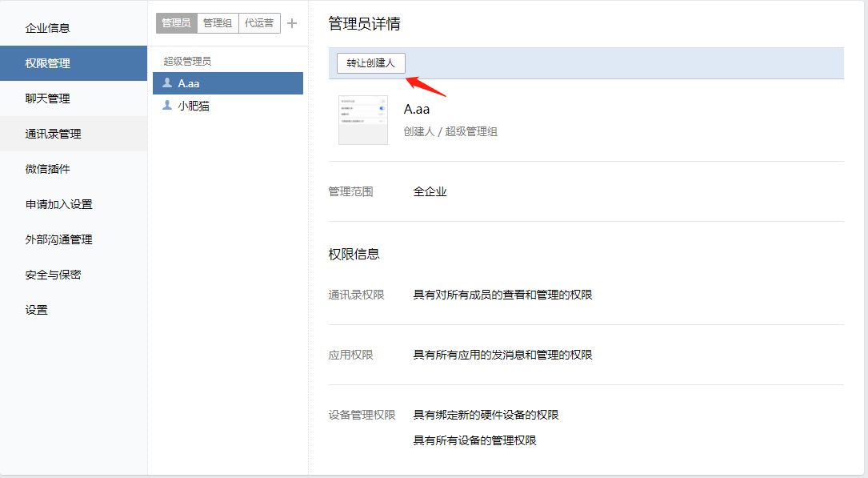868x478 pixels.
Task: Click the user icon beside 小肥猫
Action: tap(166, 105)
